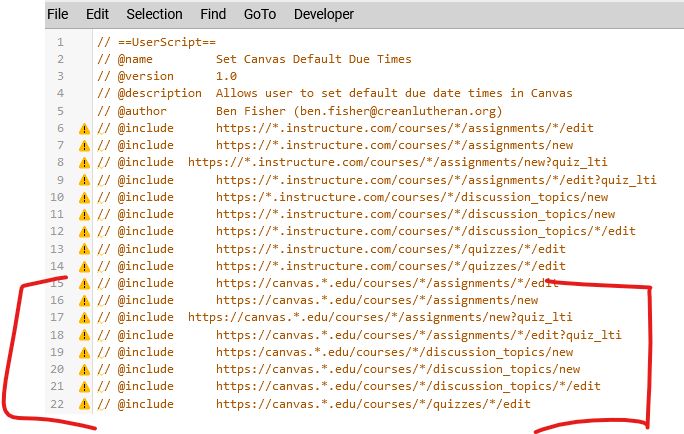Click the canvas 'assignments/*/edit' URL on line 15
This screenshot has height=434, width=684.
(387, 283)
